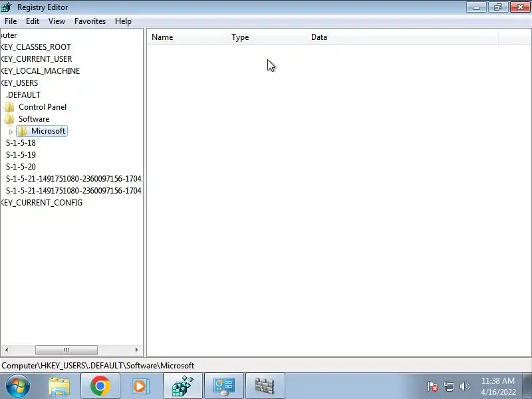This screenshot has height=399, width=532.
Task: Open the Favorites menu
Action: 90,21
